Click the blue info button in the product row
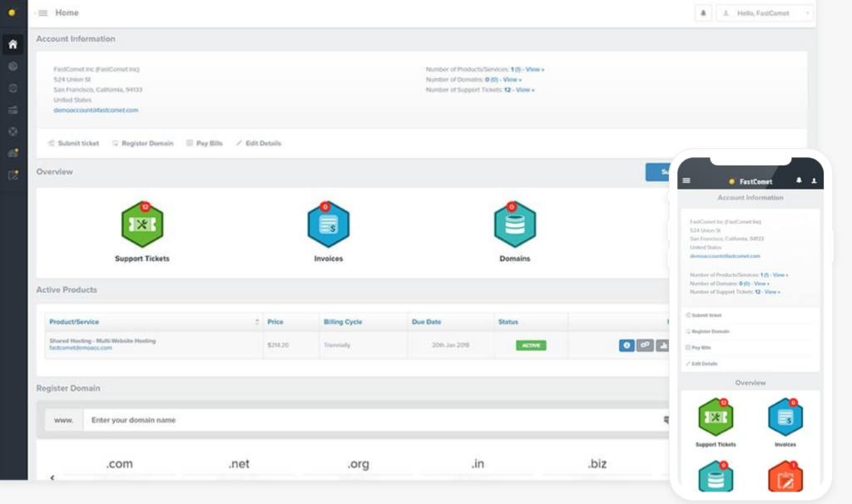 click(x=627, y=345)
